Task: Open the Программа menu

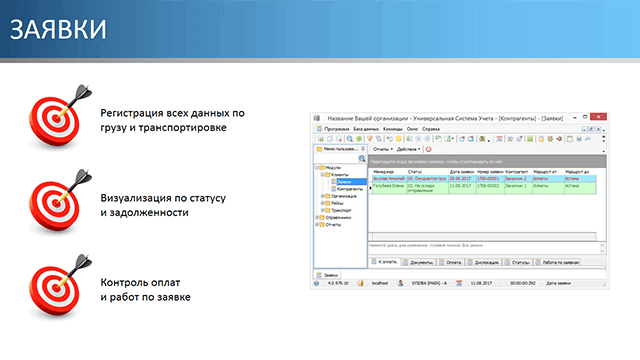Action: coord(336,129)
